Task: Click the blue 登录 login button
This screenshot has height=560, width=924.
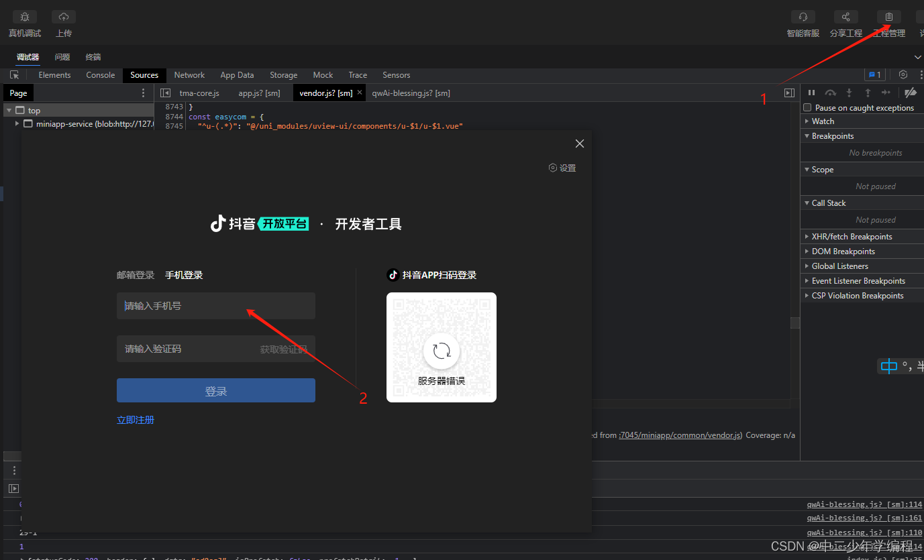Action: coord(216,390)
